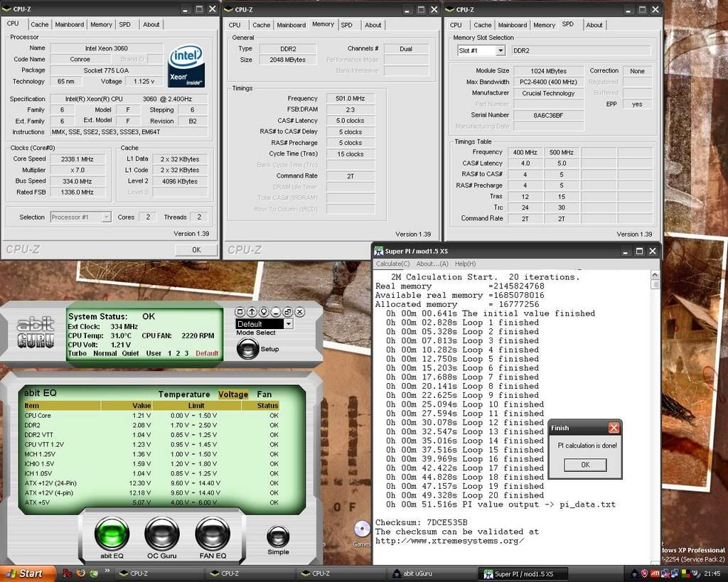
Task: Expand hidden quick launch icons chevron
Action: click(x=107, y=571)
